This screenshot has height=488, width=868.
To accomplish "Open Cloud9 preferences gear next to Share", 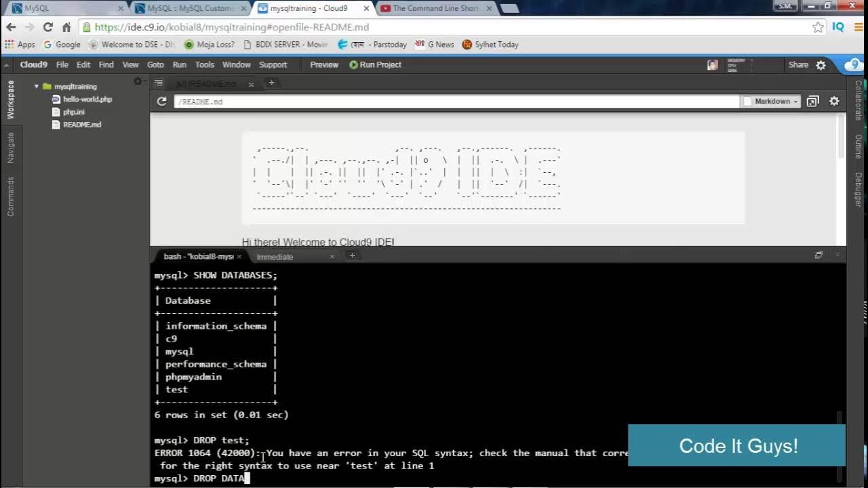I will pos(821,65).
